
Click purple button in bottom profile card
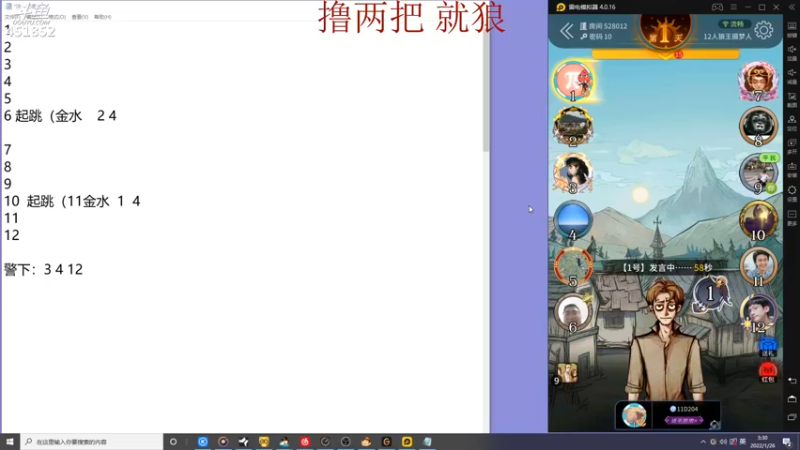(x=684, y=420)
